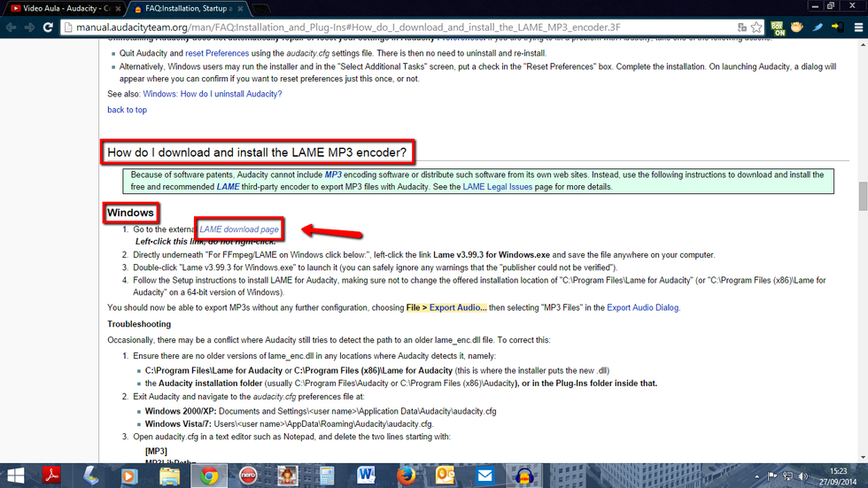Viewport: 868px width, 488px height.
Task: Open the Mail app in taskbar
Action: 485,476
